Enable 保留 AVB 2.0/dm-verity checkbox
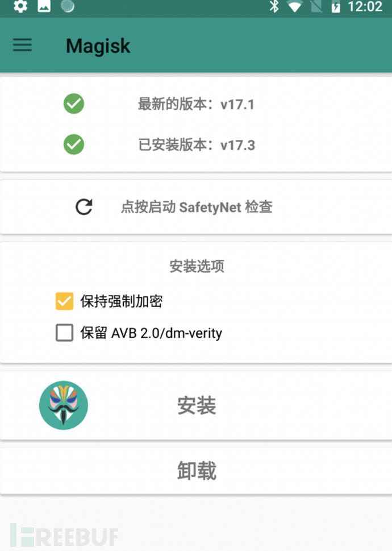Screen dimensions: 392x551 tap(65, 333)
